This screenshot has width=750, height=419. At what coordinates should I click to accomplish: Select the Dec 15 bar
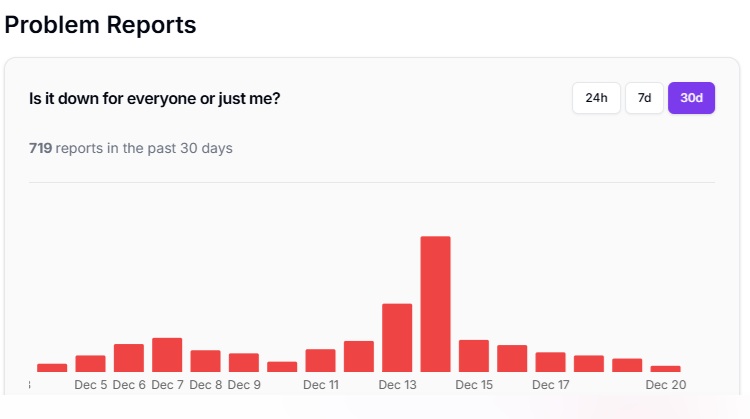pyautogui.click(x=474, y=355)
